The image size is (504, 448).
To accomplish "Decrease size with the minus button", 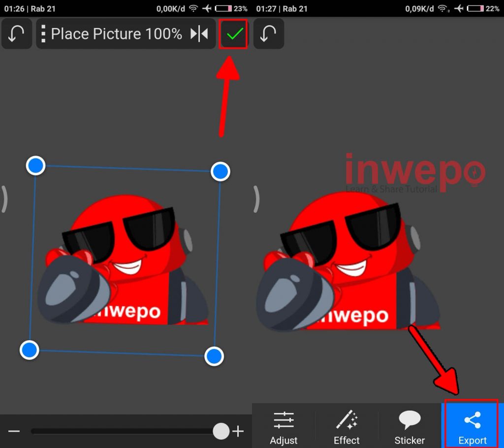I will tap(14, 431).
